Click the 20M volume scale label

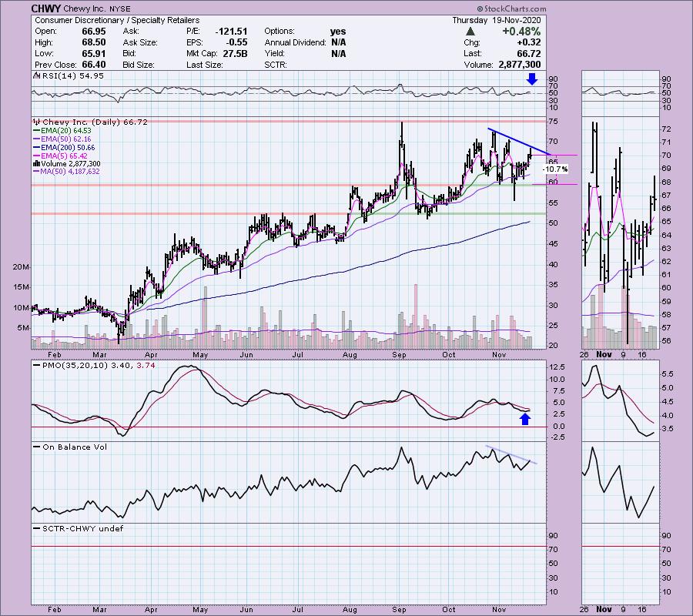click(x=22, y=267)
